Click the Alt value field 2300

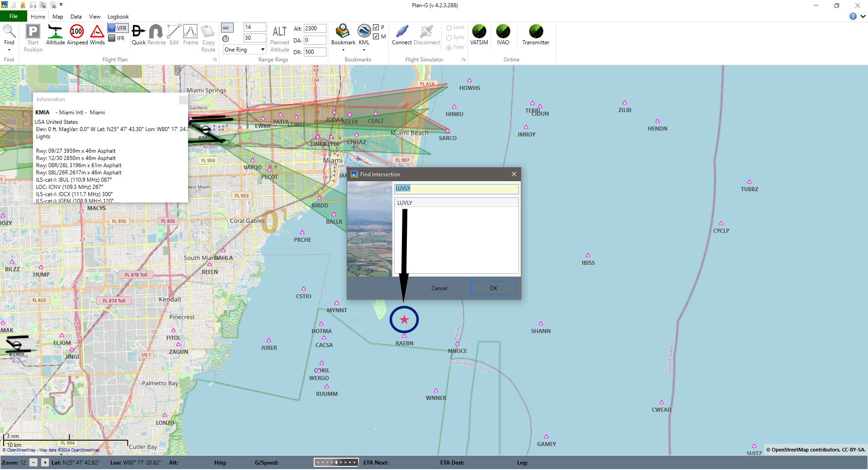click(315, 28)
